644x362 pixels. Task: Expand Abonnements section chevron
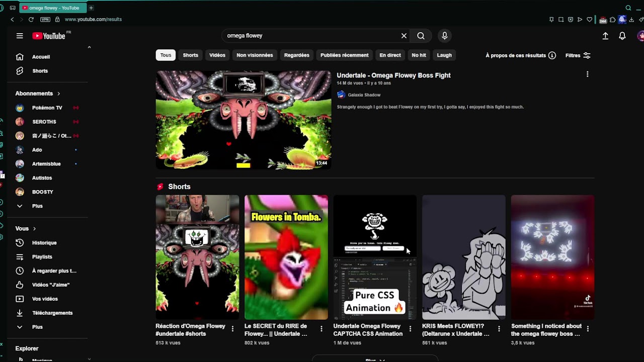(x=58, y=94)
